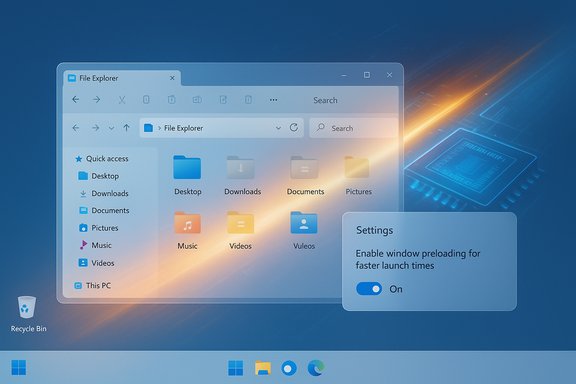Select Videos in the sidebar
Viewport: 576px width, 384px height.
pyautogui.click(x=97, y=263)
